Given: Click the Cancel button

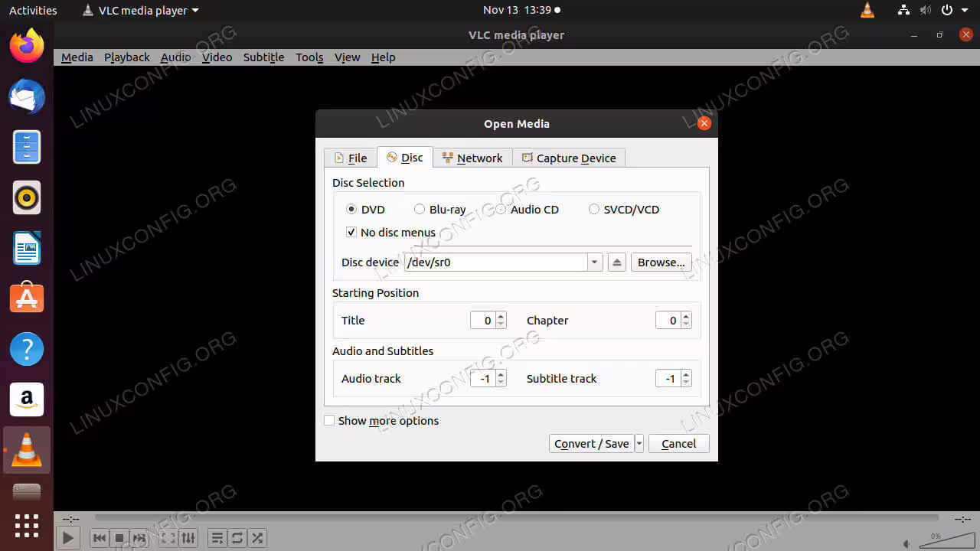Looking at the screenshot, I should coord(678,444).
